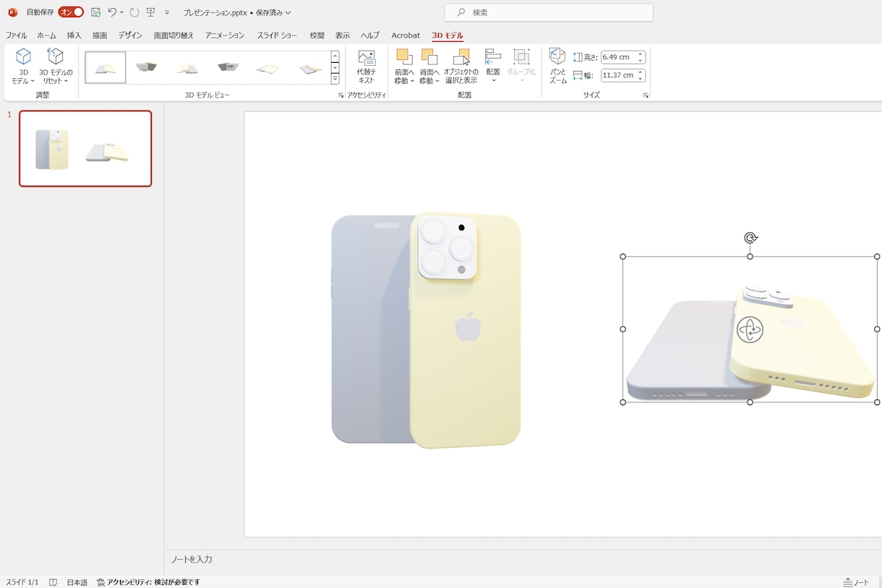Image resolution: width=882 pixels, height=588 pixels.
Task: Select the second 3D model view preset
Action: click(146, 67)
